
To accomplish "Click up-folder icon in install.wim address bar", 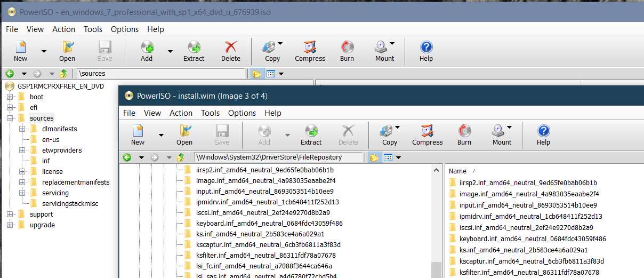I will [181, 157].
